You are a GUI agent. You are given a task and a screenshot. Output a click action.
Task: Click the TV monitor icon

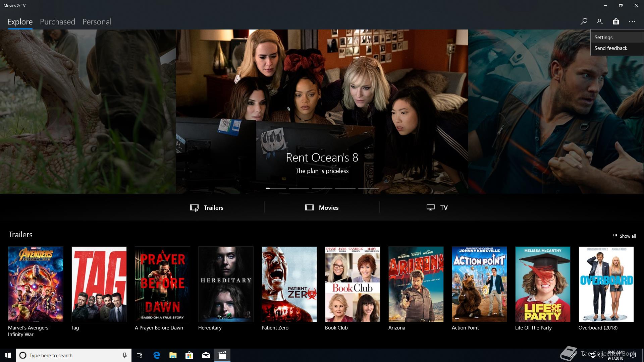pyautogui.click(x=430, y=207)
